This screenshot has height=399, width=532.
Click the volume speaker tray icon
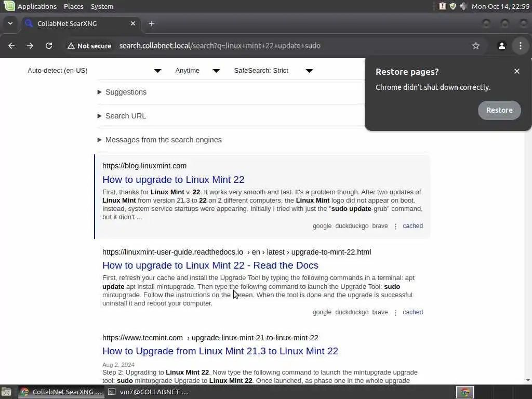click(463, 6)
